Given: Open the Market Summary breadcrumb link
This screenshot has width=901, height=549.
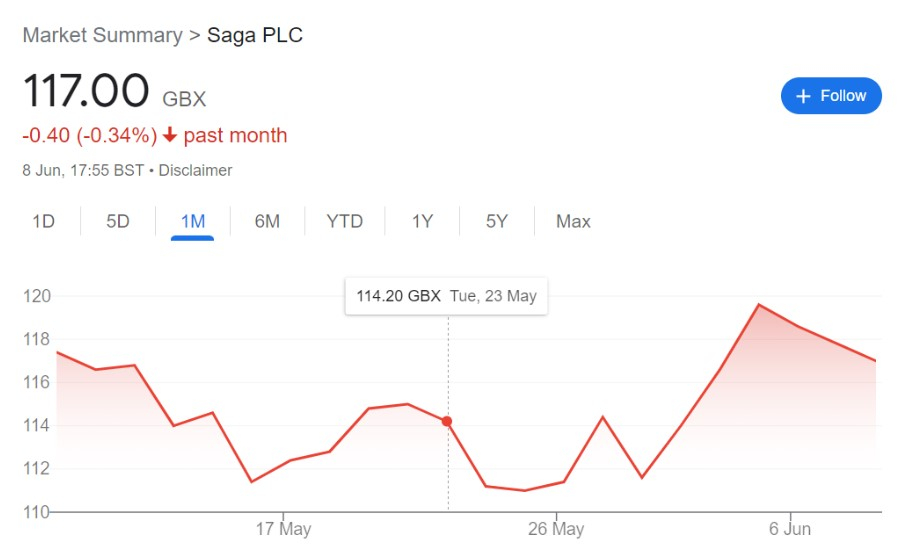Looking at the screenshot, I should [x=102, y=35].
